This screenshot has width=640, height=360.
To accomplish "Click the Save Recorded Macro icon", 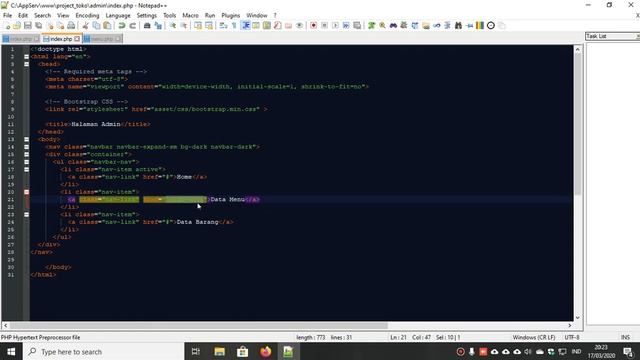I will tap(357, 26).
